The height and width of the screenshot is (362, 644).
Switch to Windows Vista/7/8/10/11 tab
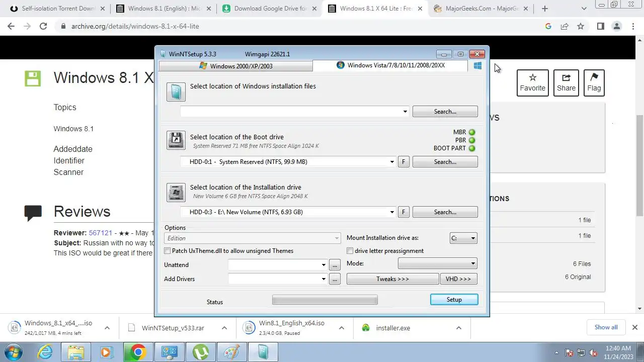390,65
